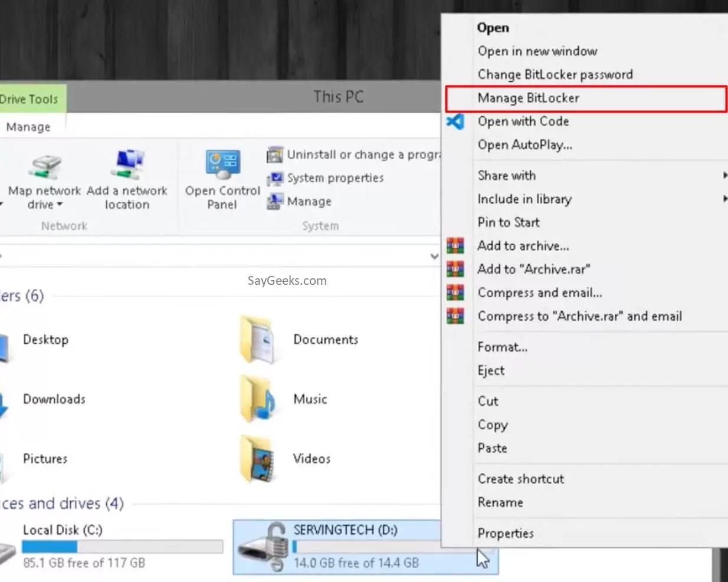This screenshot has height=582, width=728.
Task: Choose Create shortcut
Action: [521, 479]
